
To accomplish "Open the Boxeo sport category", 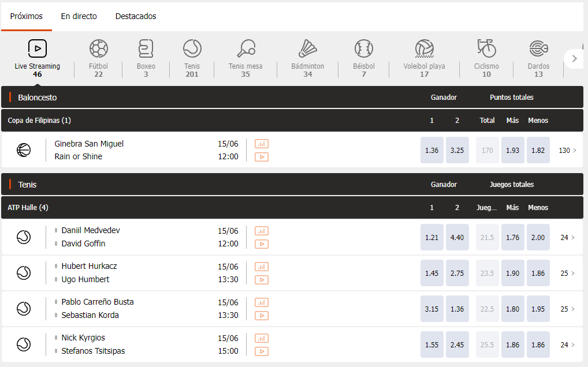I will pos(146,48).
